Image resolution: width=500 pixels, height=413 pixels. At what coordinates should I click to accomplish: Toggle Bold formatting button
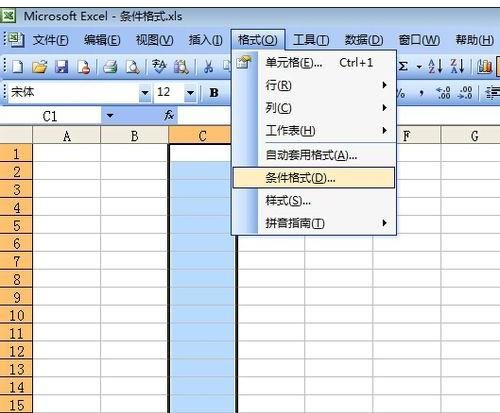pyautogui.click(x=214, y=92)
